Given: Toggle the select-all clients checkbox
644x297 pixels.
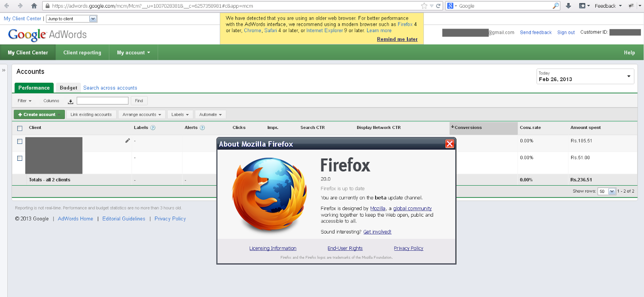Looking at the screenshot, I should click(20, 128).
